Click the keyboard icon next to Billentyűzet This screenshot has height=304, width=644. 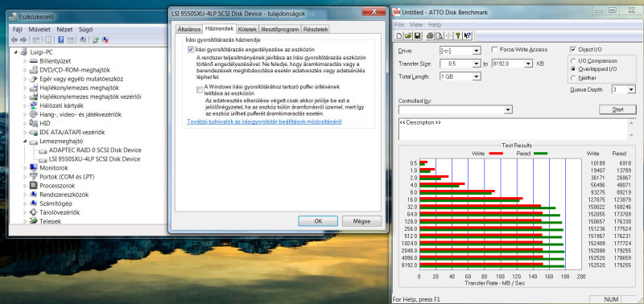34,61
